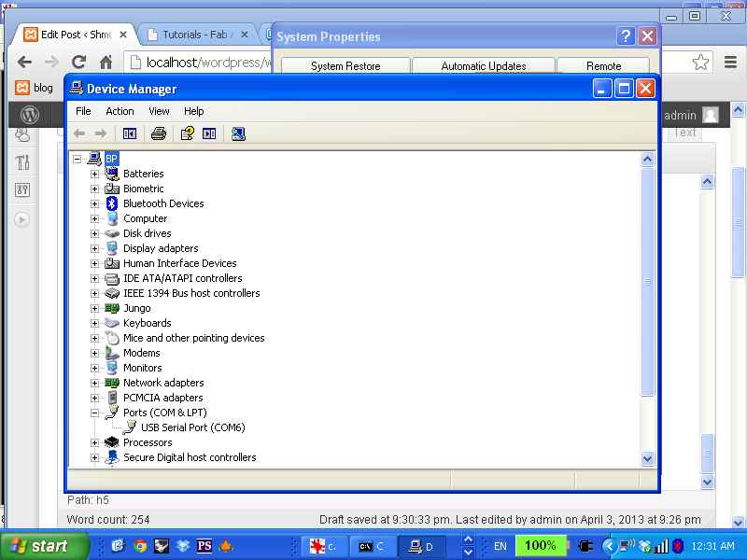This screenshot has height=560, width=747.
Task: Open the Chrome hamburger menu
Action: pyautogui.click(x=730, y=62)
